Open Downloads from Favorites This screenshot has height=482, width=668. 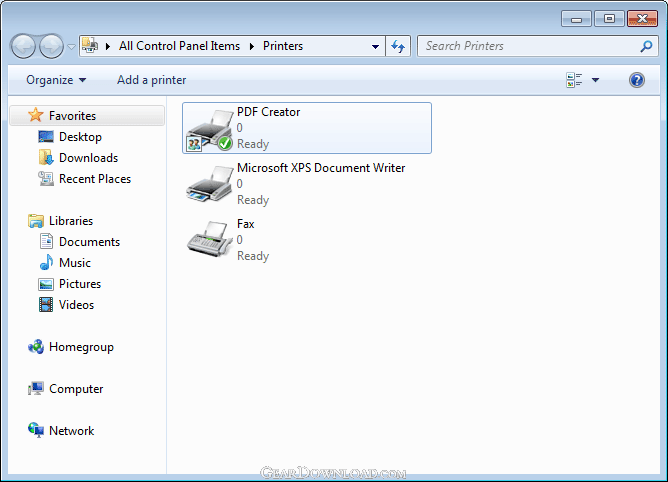89,158
